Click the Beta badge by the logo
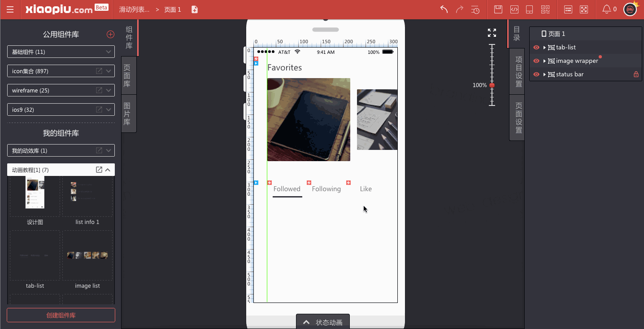644x329 pixels. point(101,7)
